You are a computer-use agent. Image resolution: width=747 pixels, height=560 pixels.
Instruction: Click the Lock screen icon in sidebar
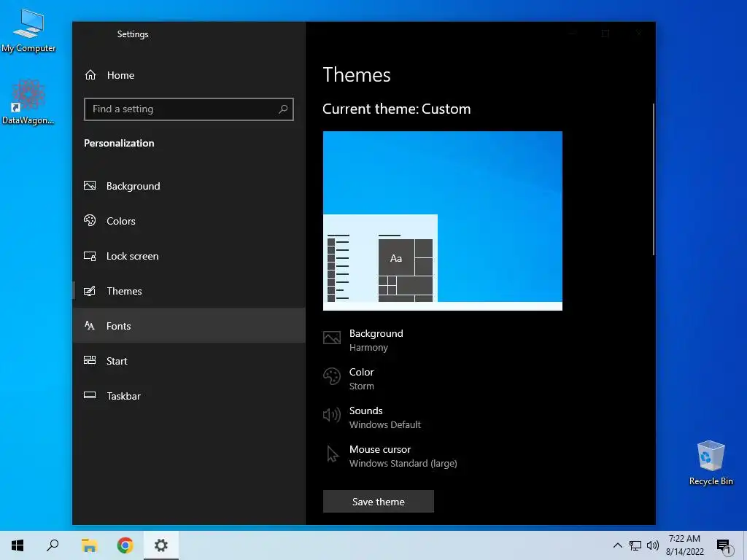[90, 256]
